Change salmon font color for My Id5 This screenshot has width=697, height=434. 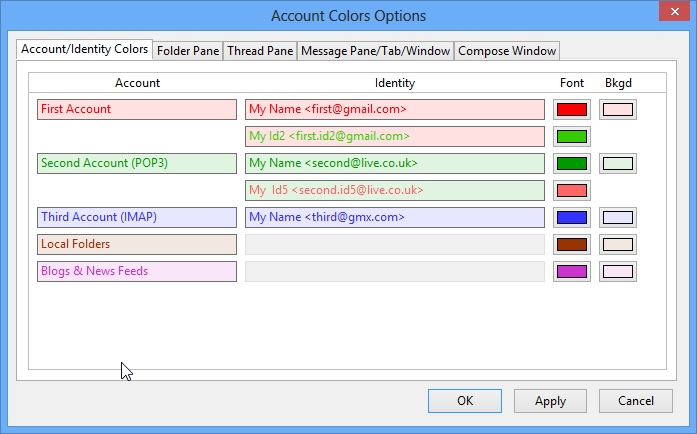(x=572, y=191)
